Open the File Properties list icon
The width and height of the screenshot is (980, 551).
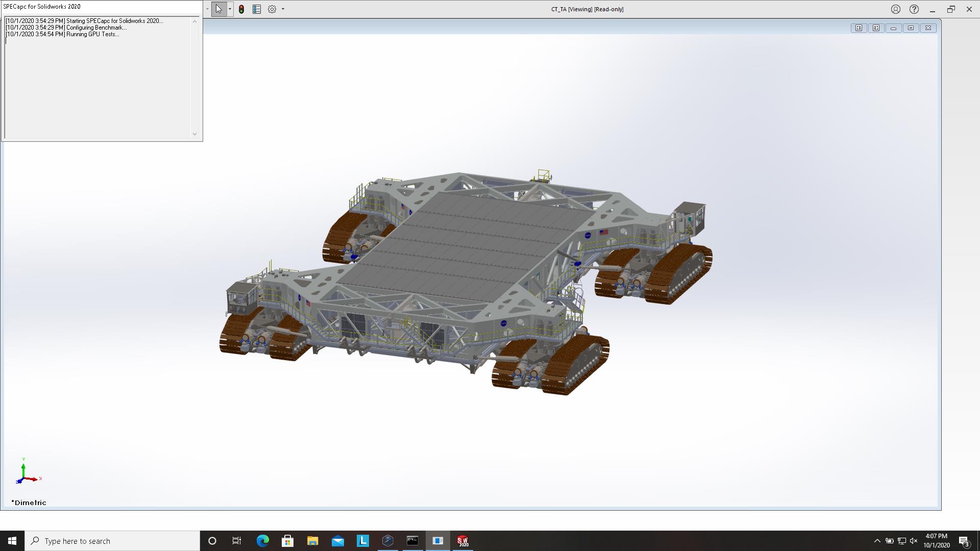pyautogui.click(x=257, y=9)
